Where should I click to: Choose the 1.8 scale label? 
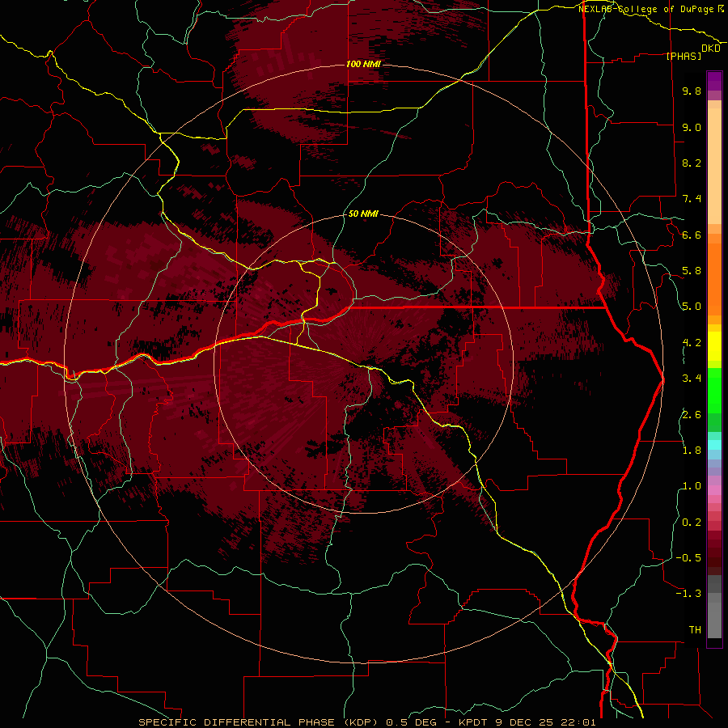point(692,451)
